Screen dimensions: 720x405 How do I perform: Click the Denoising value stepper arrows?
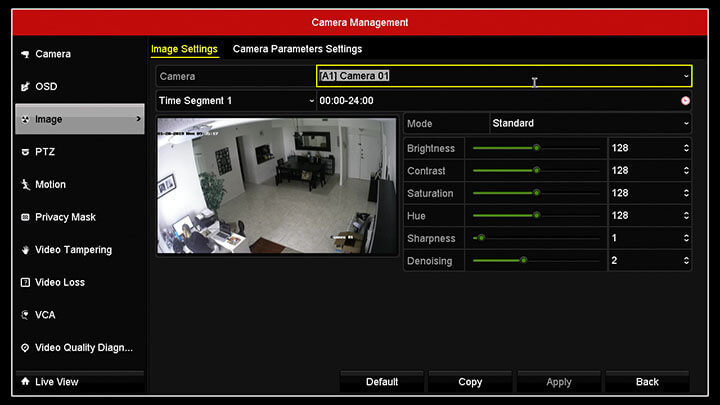(686, 261)
